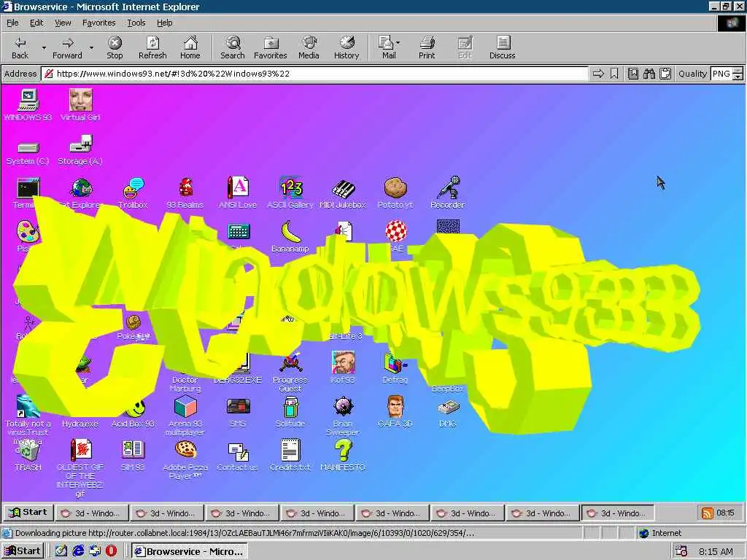Screen dimensions: 747x560
Task: Launch the Bananamp banana icon
Action: tap(290, 236)
